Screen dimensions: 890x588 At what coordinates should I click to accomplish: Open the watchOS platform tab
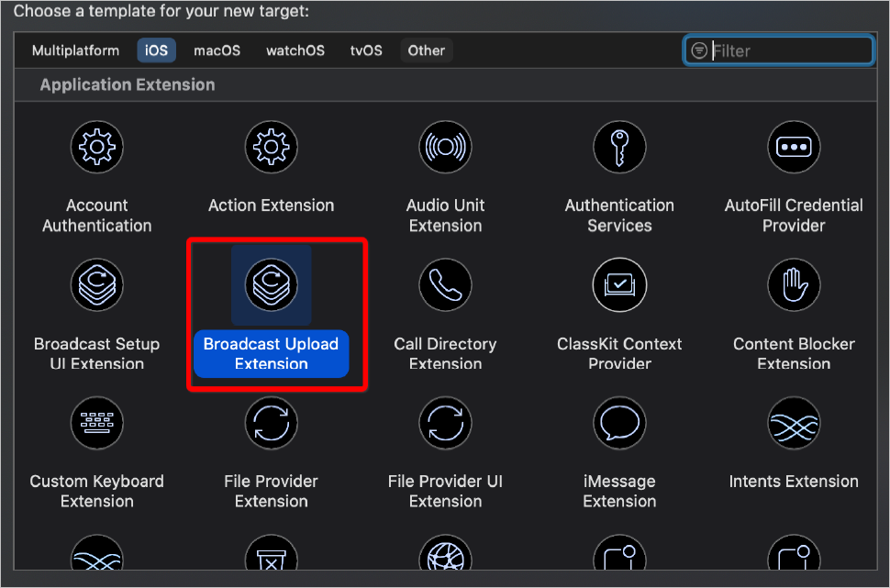click(x=295, y=50)
